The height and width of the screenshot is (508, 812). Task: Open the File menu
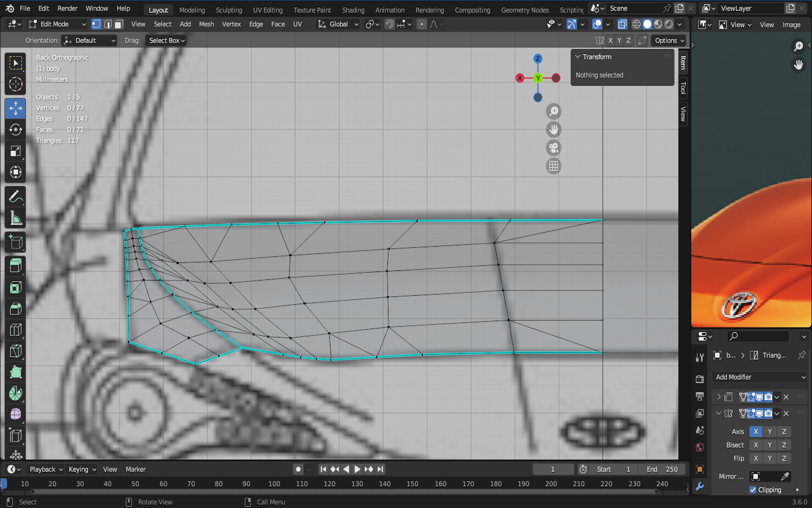click(x=25, y=8)
